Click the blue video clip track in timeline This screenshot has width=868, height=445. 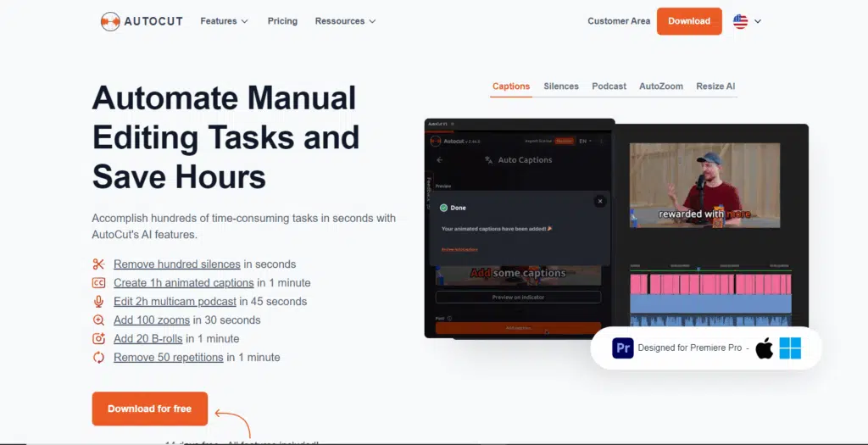coord(711,303)
